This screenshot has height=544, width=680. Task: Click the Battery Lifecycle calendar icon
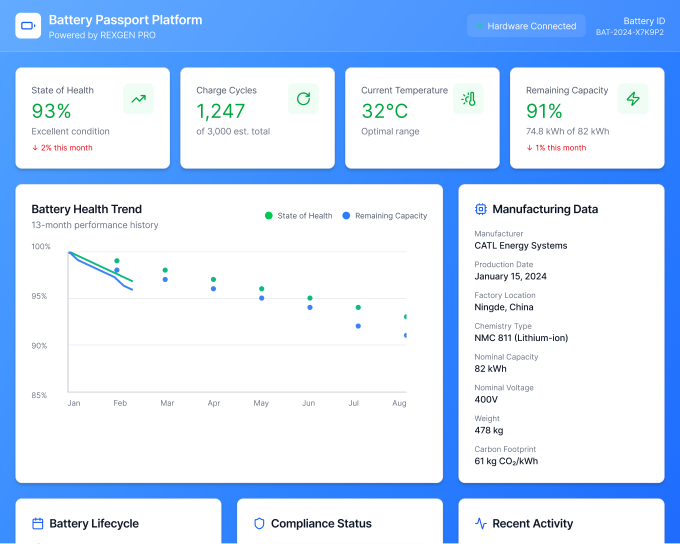click(38, 524)
